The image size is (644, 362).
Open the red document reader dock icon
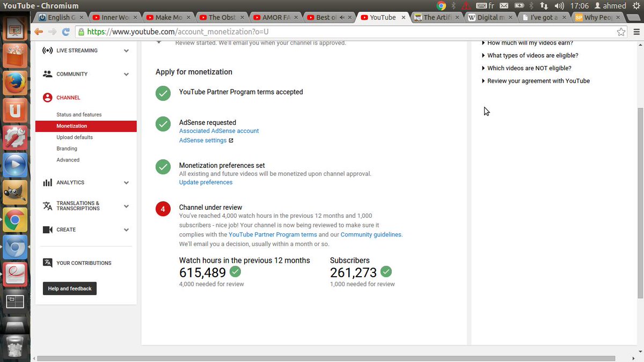pyautogui.click(x=15, y=274)
